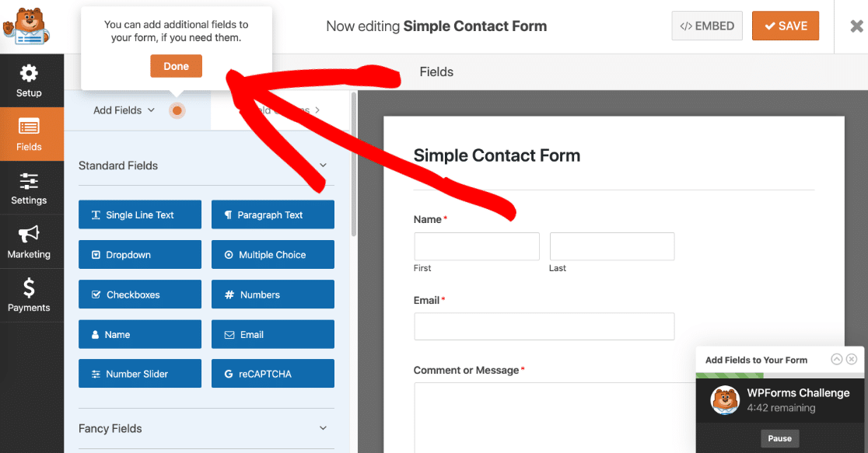The height and width of the screenshot is (453, 868).
Task: Switch to the Add Fields tab
Action: 124,110
